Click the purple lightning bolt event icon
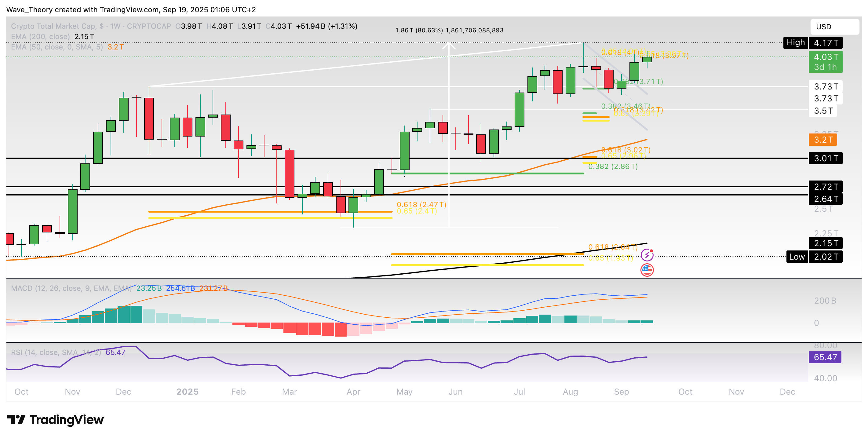The image size is (868, 438). [647, 255]
